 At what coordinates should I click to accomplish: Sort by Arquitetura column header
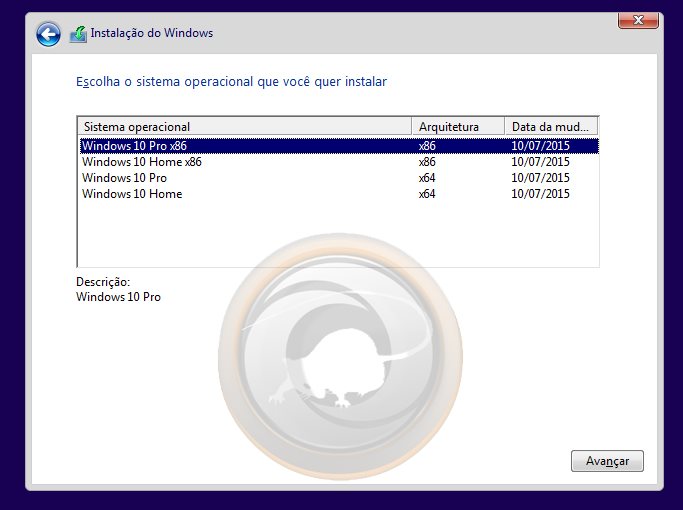tap(458, 127)
